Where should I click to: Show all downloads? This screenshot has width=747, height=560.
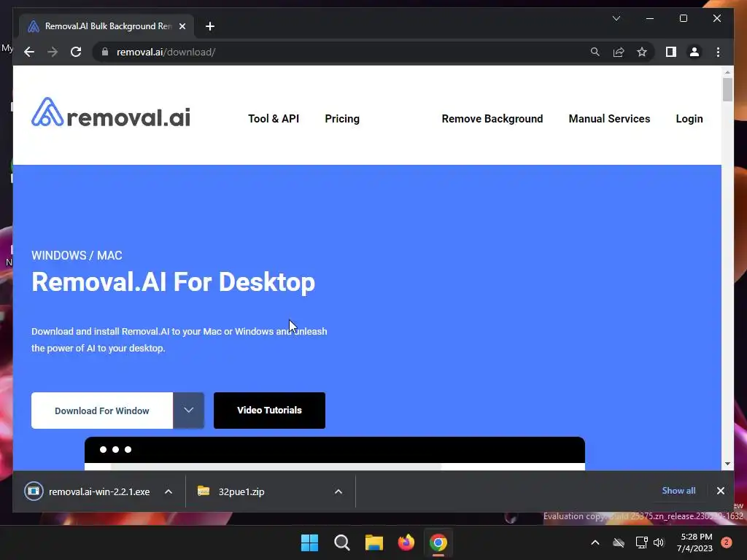[678, 491]
